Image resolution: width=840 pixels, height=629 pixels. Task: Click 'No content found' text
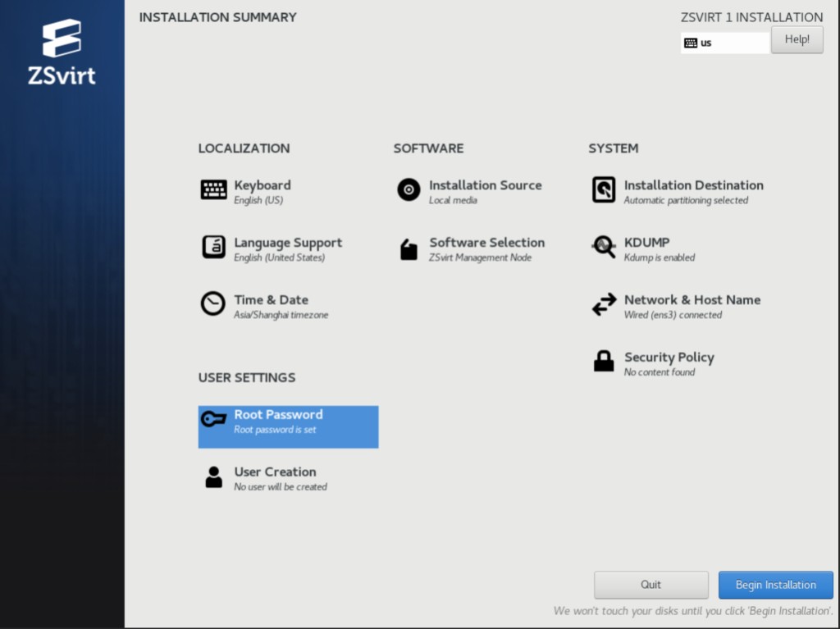660,372
